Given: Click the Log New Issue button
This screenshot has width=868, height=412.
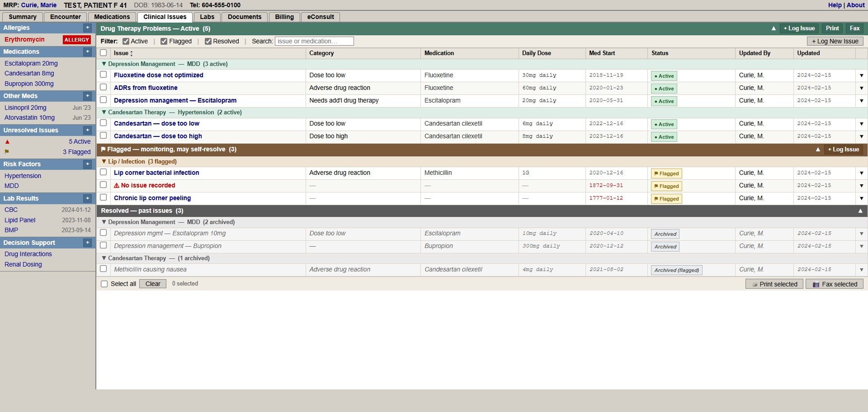Looking at the screenshot, I should click(x=835, y=42).
